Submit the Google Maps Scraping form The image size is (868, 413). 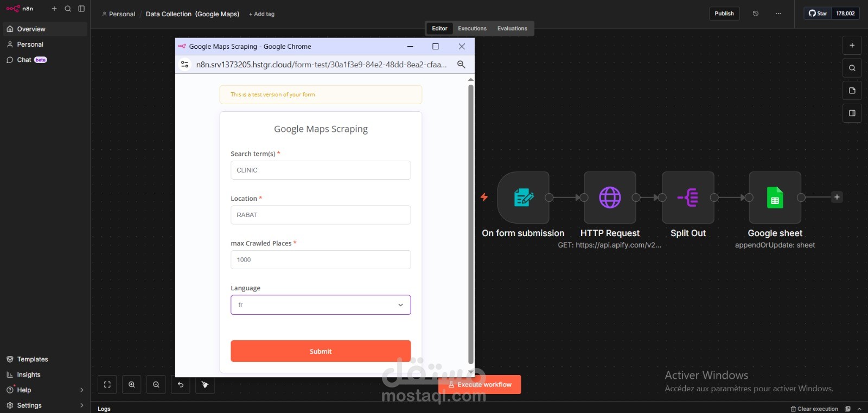pyautogui.click(x=321, y=351)
